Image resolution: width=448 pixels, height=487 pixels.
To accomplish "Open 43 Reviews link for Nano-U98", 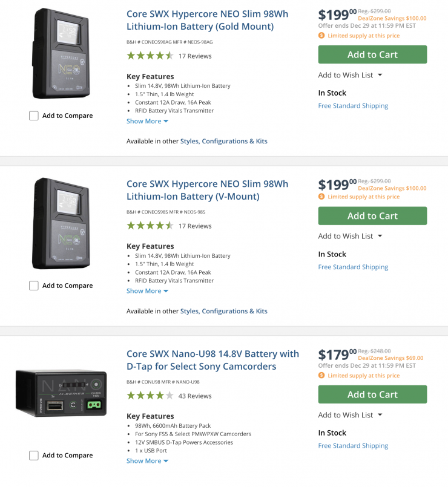I will coord(195,396).
